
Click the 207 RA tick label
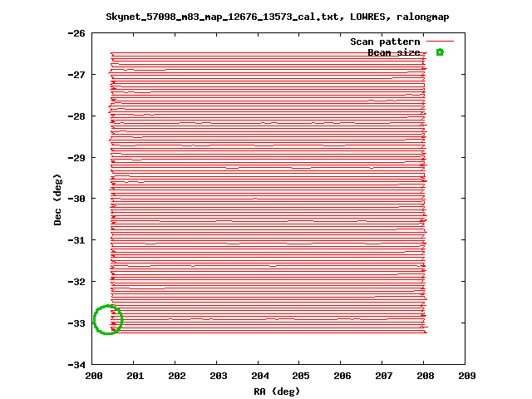(x=384, y=376)
